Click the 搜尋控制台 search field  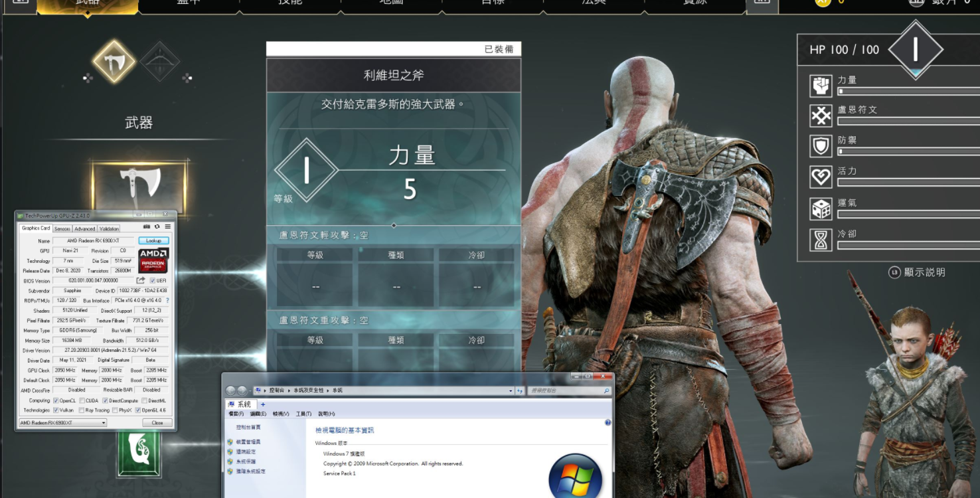pos(568,391)
